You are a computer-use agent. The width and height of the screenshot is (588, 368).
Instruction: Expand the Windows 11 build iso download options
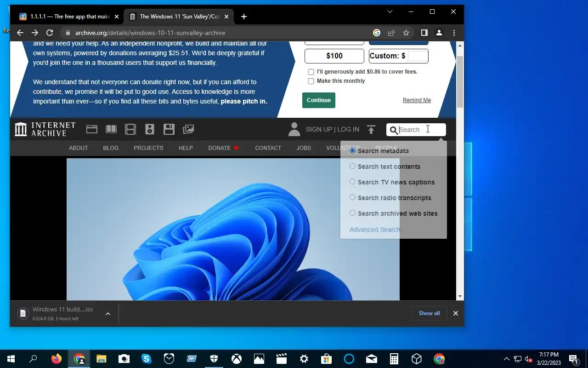pos(108,314)
